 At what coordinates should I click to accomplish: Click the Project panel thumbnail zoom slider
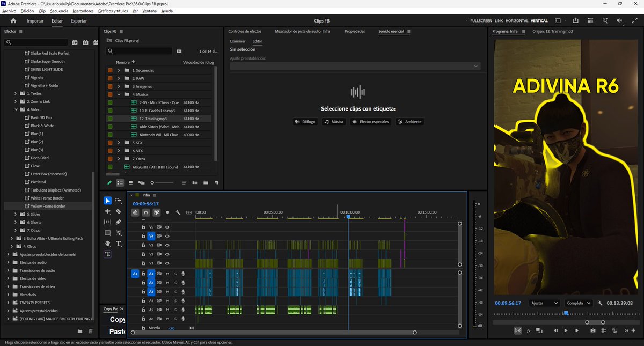[162, 183]
